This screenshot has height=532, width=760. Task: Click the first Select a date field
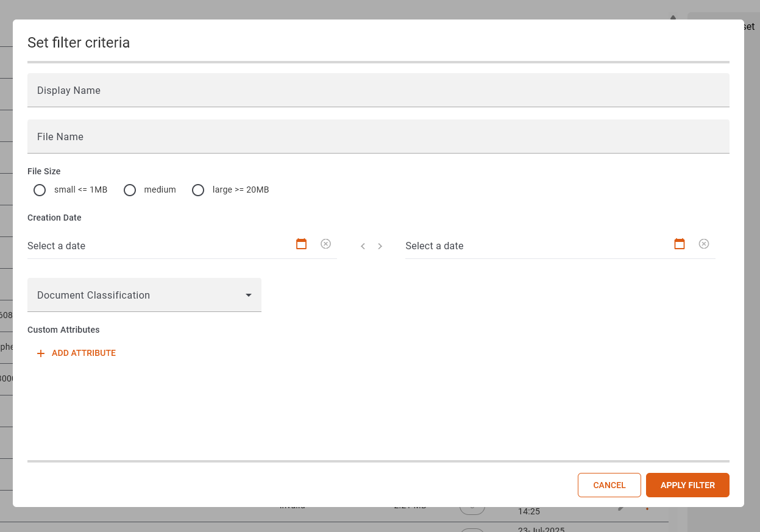point(152,246)
